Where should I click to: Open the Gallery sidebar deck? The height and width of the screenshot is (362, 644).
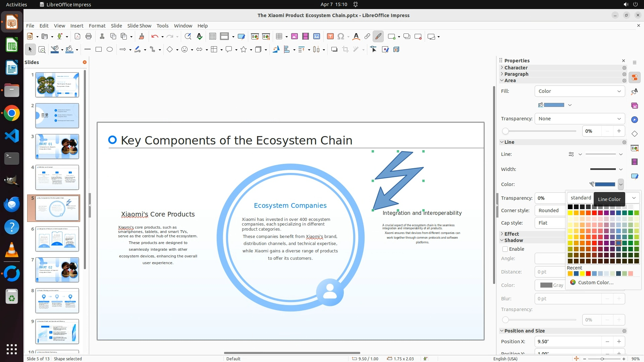[x=635, y=106]
